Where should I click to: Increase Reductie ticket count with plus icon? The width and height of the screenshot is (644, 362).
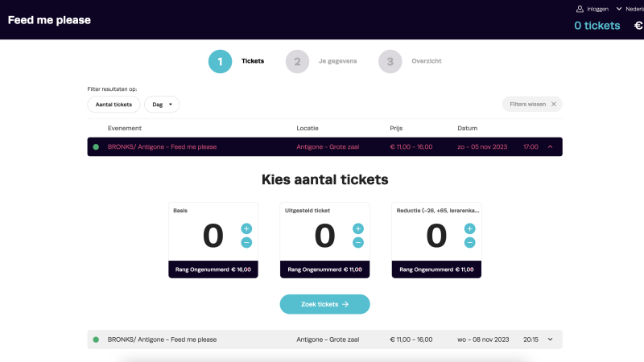pos(470,228)
